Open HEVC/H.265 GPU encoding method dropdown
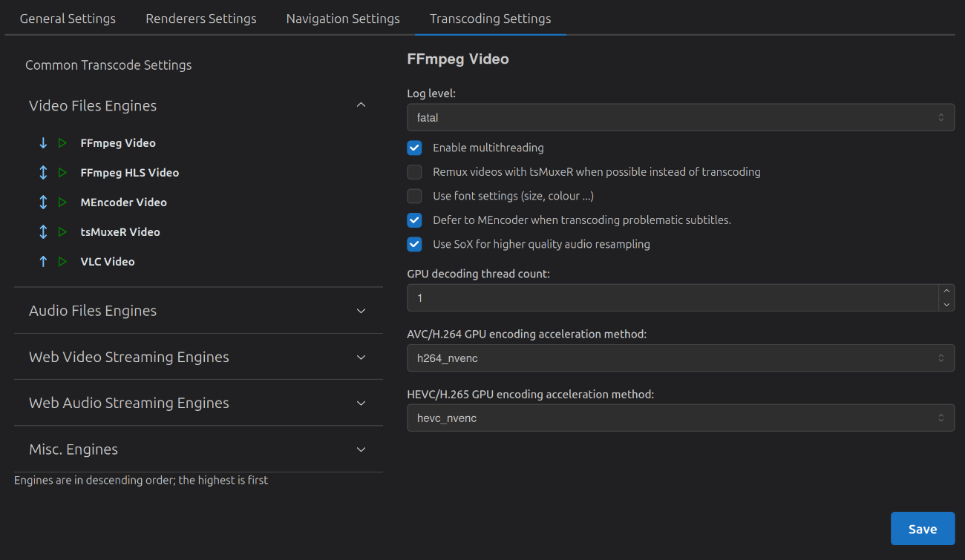Screen dimensions: 965x560 coord(681,418)
